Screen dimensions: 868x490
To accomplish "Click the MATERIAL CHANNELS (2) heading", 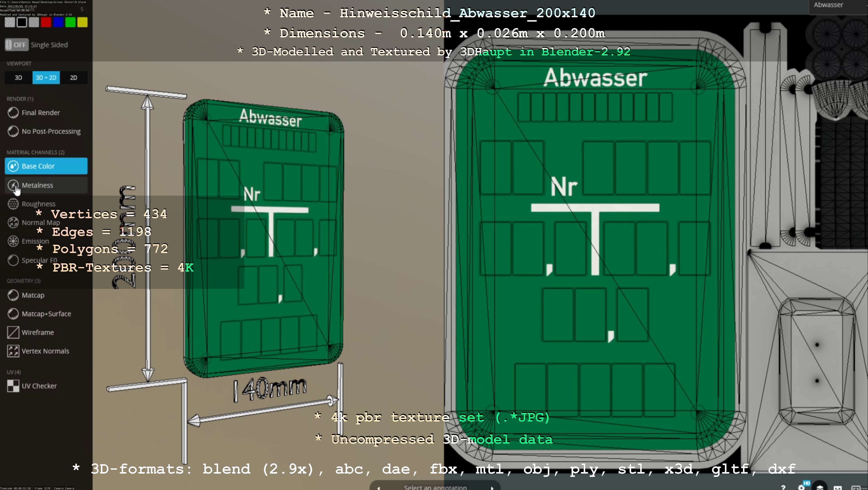I will (x=35, y=152).
